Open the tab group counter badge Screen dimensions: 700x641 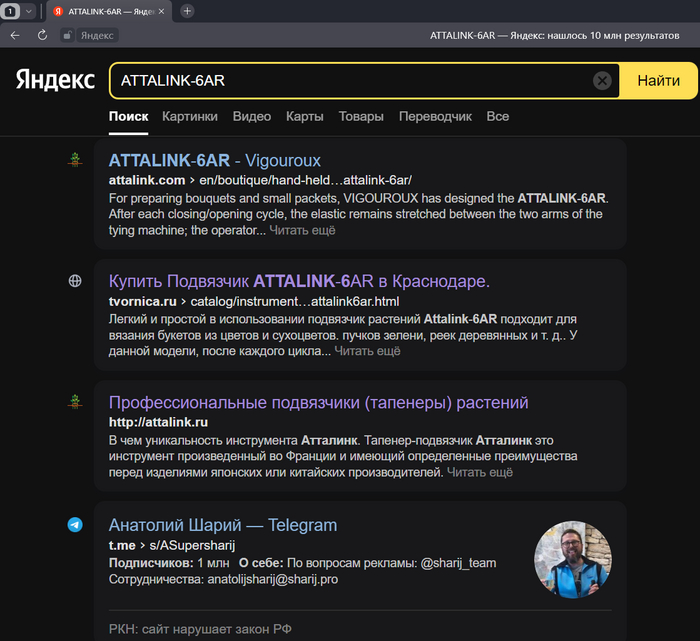pos(10,11)
